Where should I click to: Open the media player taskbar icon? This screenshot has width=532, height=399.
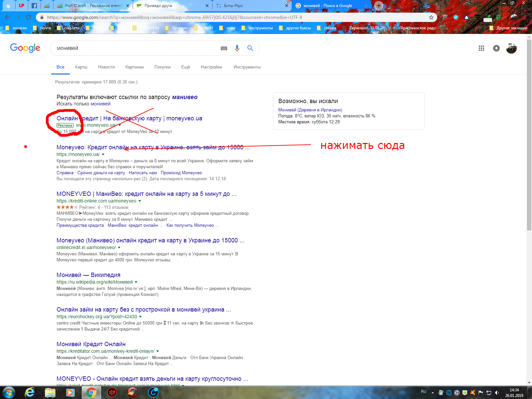tap(70, 393)
